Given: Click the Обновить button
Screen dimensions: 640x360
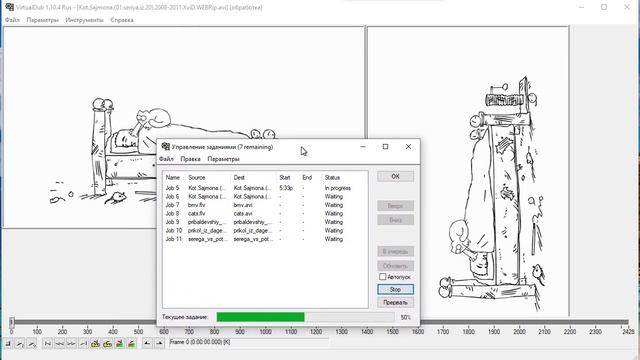Looking at the screenshot, I should pos(396,266).
